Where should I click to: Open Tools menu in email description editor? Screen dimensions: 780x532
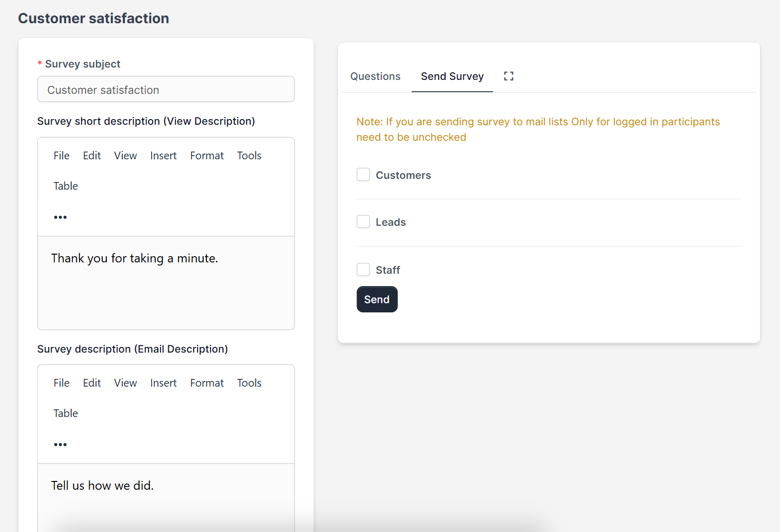[249, 383]
